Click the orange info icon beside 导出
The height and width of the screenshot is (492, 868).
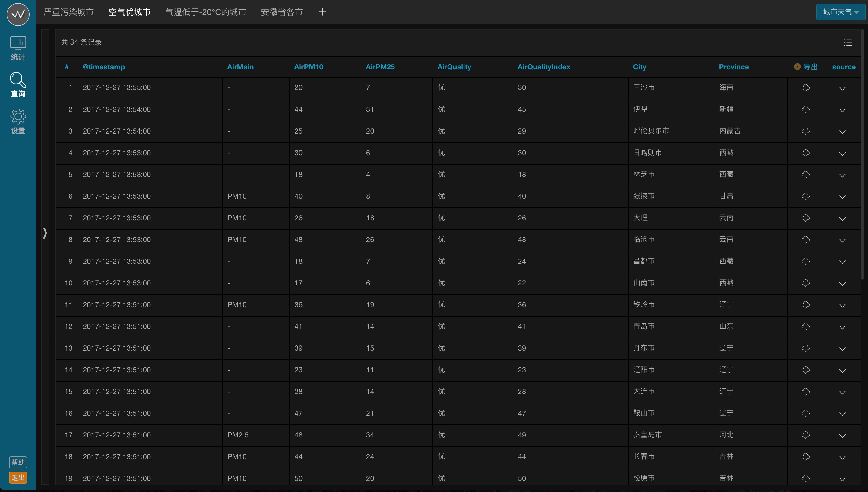tap(797, 67)
